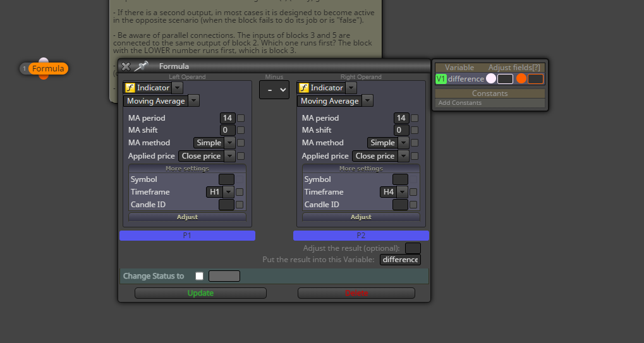Click left operand Candle ID field
Viewport: 644px width, 343px height.
tap(226, 204)
